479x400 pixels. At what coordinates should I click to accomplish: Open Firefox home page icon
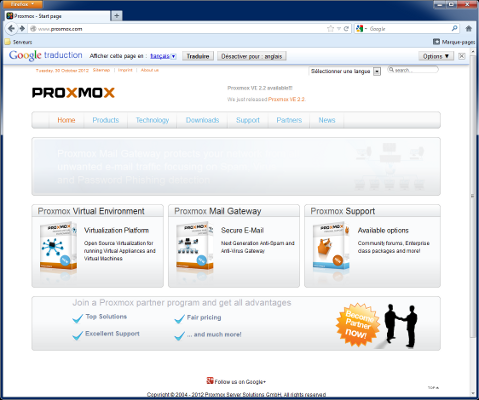[468, 29]
